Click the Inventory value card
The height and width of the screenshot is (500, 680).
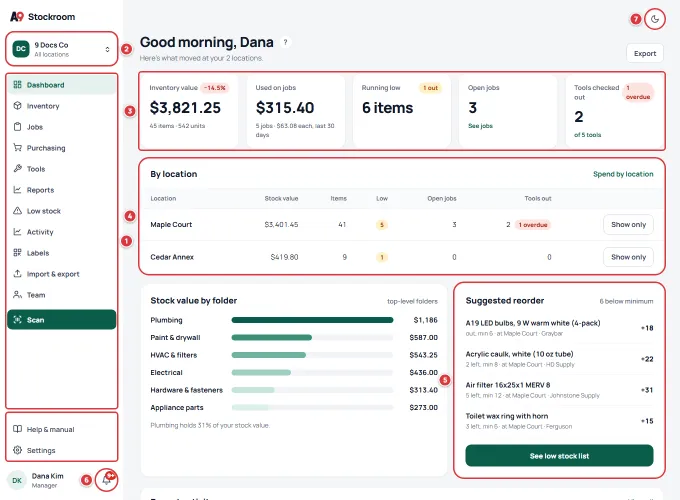click(x=189, y=111)
